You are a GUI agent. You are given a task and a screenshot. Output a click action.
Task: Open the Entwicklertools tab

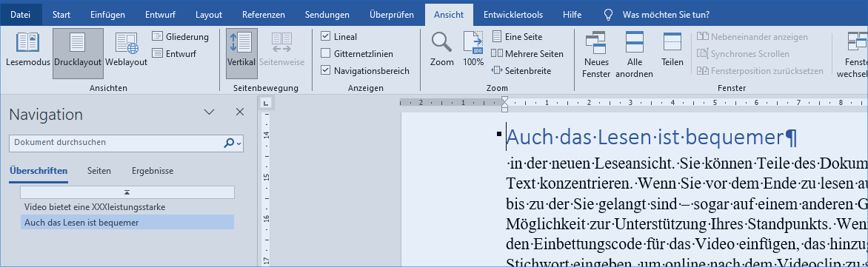click(x=513, y=14)
